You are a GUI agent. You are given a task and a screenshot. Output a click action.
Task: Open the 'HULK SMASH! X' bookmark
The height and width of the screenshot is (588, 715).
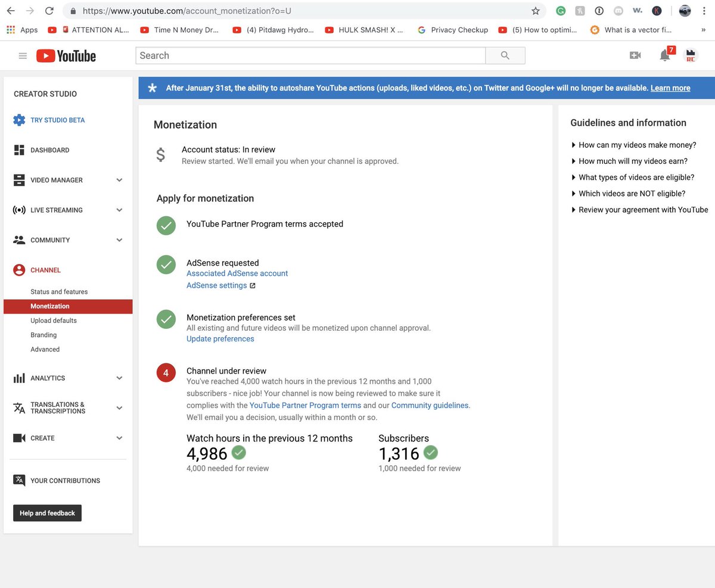coord(364,30)
